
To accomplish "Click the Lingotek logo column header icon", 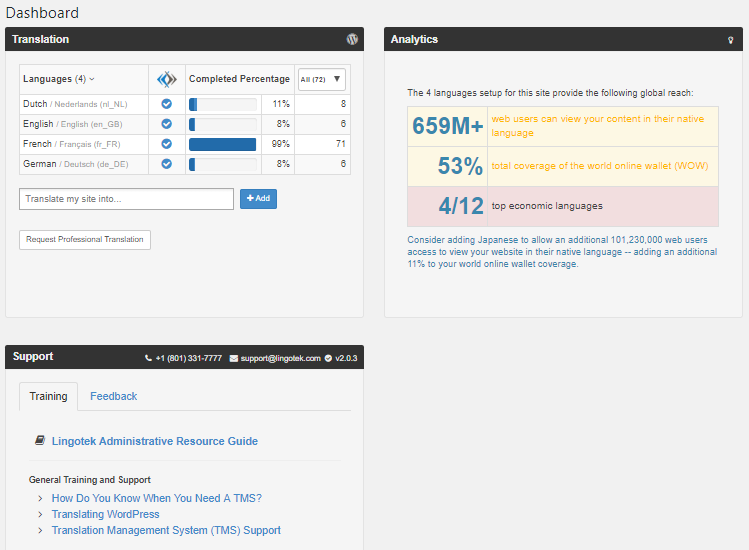I will pyautogui.click(x=167, y=79).
